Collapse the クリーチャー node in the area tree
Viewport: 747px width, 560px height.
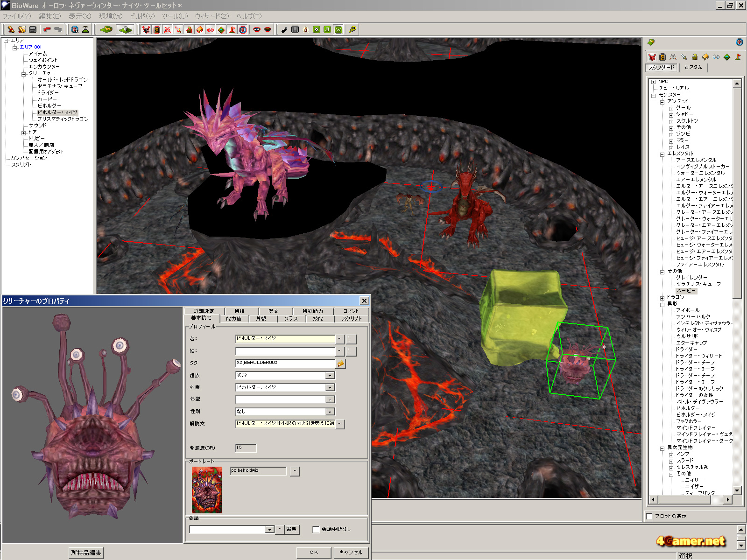tap(24, 74)
